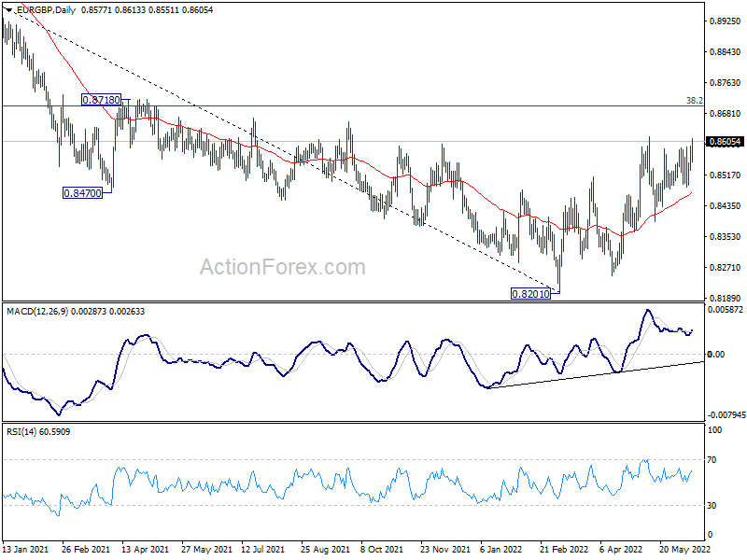Click the 0.89250 price axis value
This screenshot has height=560, width=747.
pyautogui.click(x=725, y=21)
